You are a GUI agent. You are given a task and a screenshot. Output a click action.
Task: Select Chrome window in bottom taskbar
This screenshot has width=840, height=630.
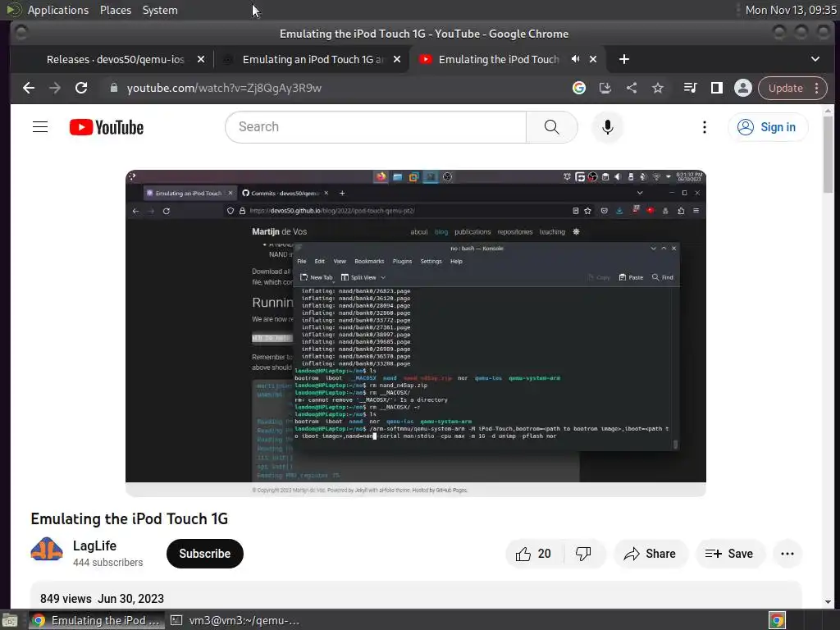(95, 620)
